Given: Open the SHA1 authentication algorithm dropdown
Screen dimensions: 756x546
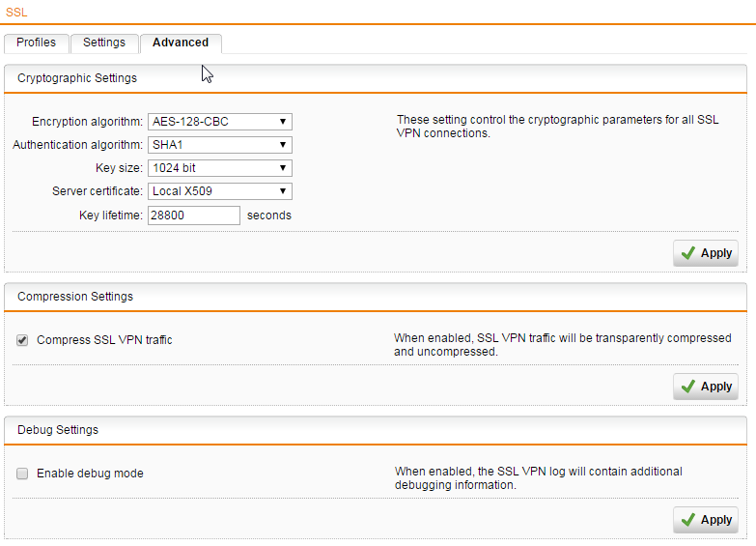Looking at the screenshot, I should tap(220, 145).
